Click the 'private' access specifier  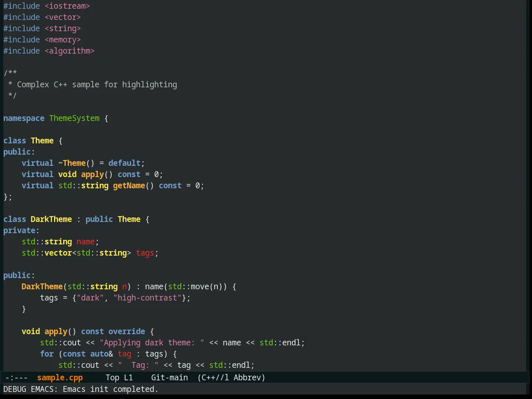(x=19, y=230)
